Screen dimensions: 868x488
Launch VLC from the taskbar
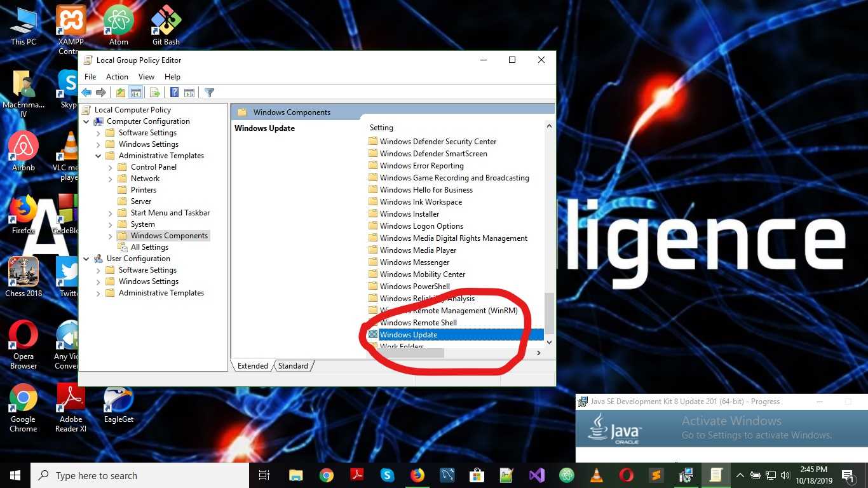[597, 475]
